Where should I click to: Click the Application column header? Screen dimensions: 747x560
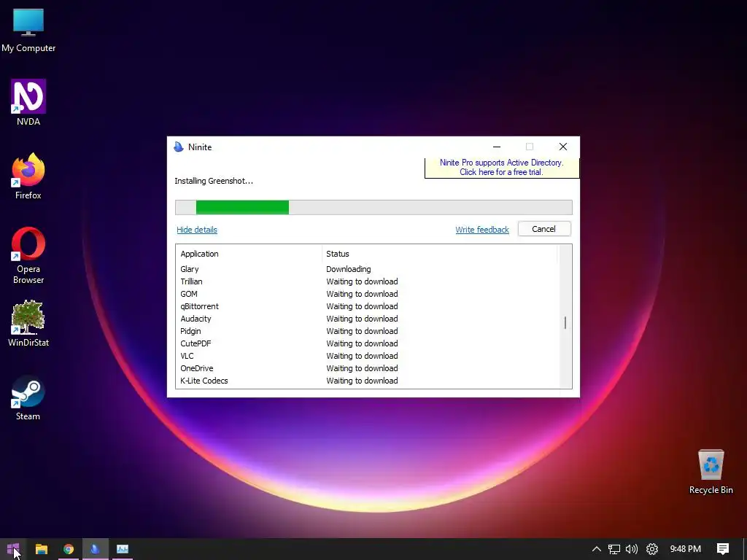coord(249,254)
